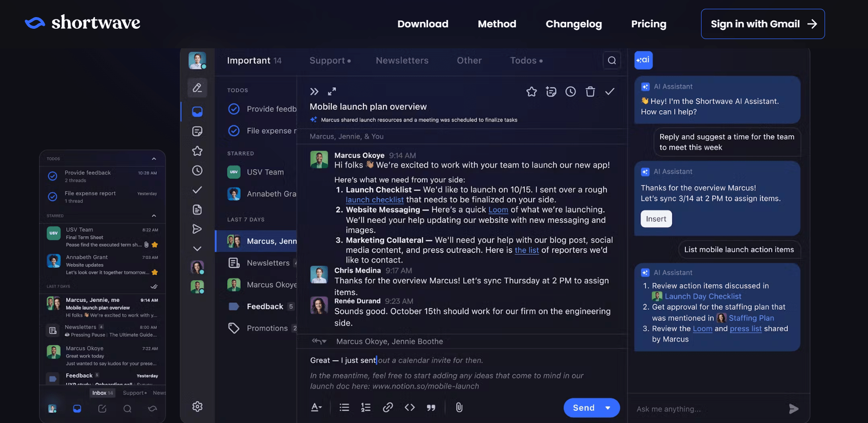
Task: Add thread to todos icon in toolbar
Action: point(551,92)
